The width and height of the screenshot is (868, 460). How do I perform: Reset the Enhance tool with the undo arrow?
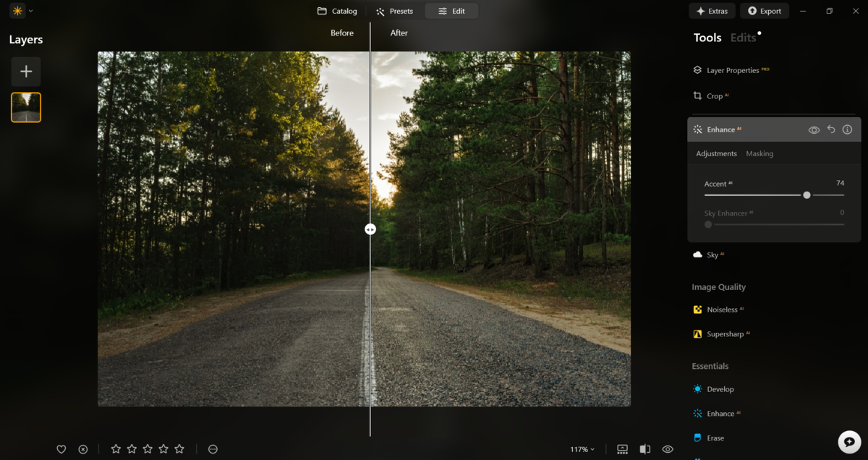[831, 129]
